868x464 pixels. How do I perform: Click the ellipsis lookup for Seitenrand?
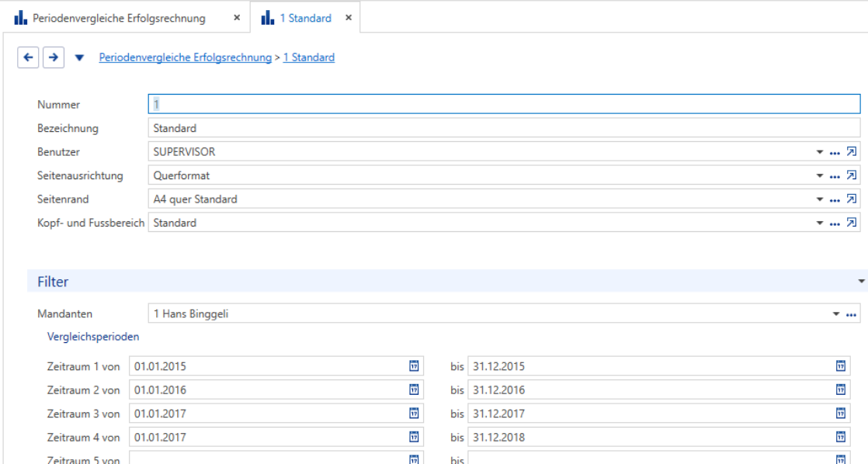pos(835,200)
